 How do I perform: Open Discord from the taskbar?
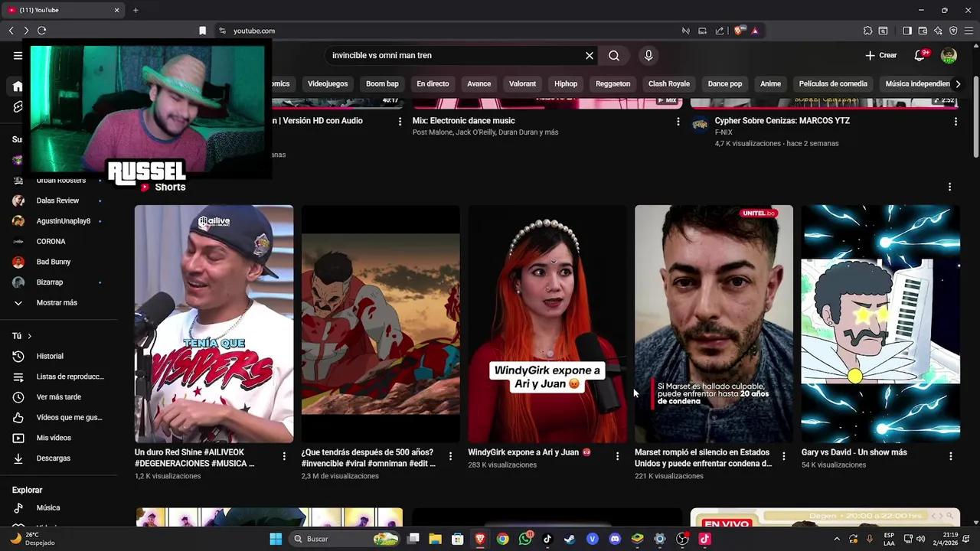pyautogui.click(x=614, y=539)
